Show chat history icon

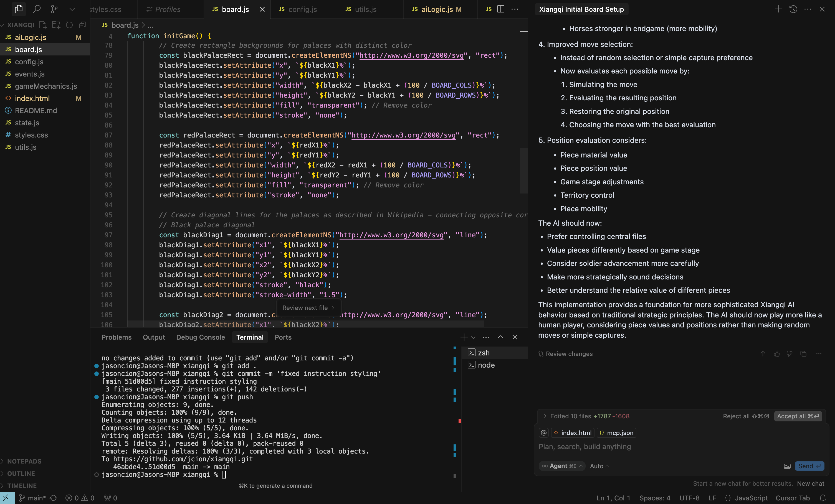click(793, 9)
